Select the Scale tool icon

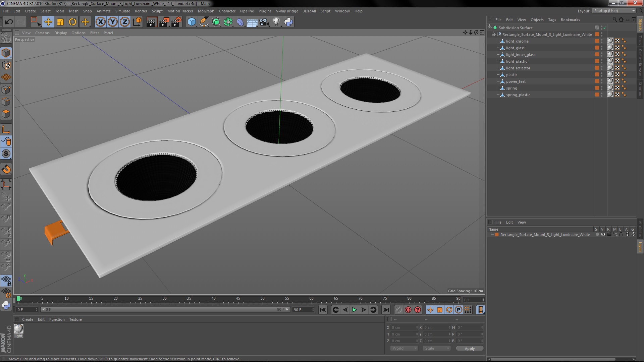click(60, 22)
